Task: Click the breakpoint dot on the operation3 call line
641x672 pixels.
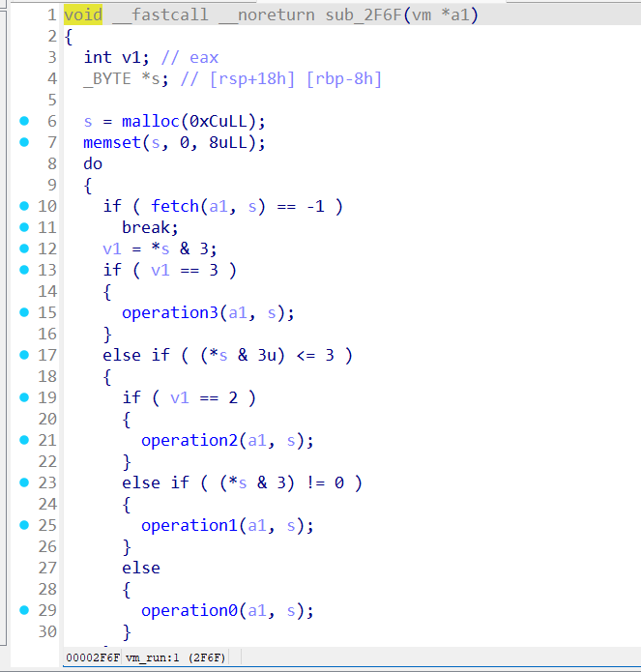Action: coord(24,312)
